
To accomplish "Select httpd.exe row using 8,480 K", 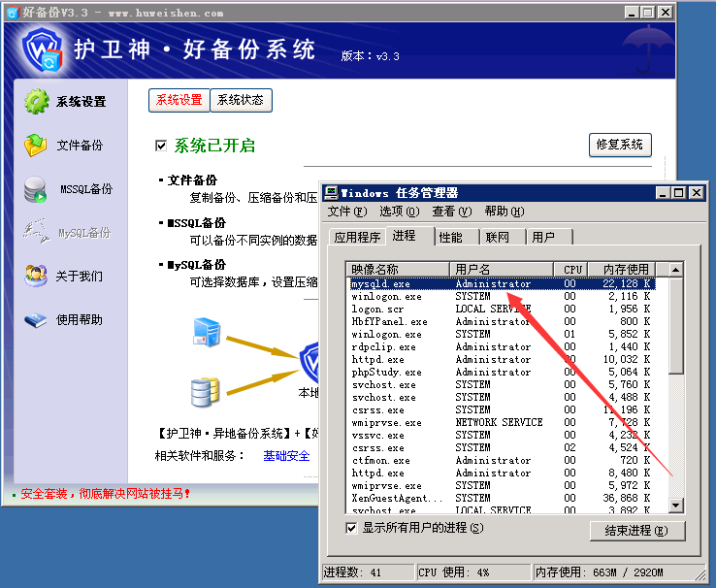I will 502,473.
